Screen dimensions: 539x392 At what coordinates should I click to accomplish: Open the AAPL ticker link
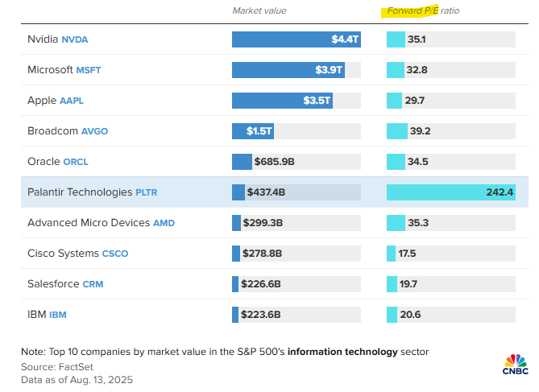pyautogui.click(x=72, y=101)
